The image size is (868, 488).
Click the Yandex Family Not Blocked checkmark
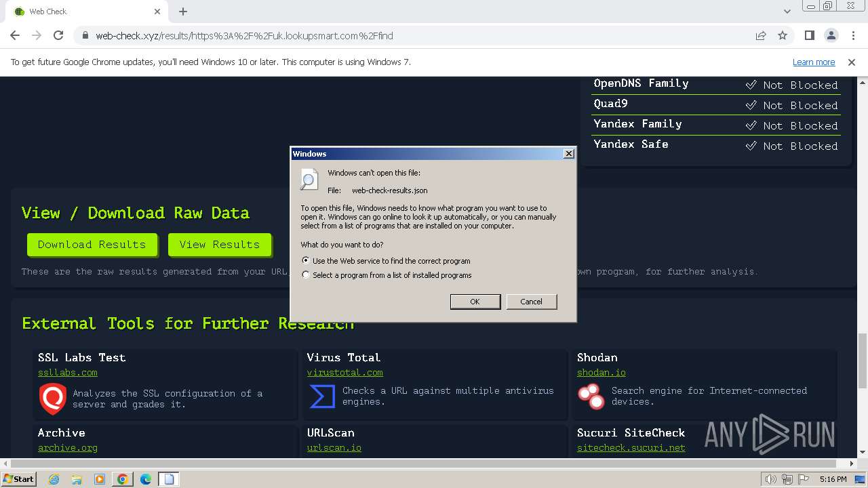click(x=751, y=125)
